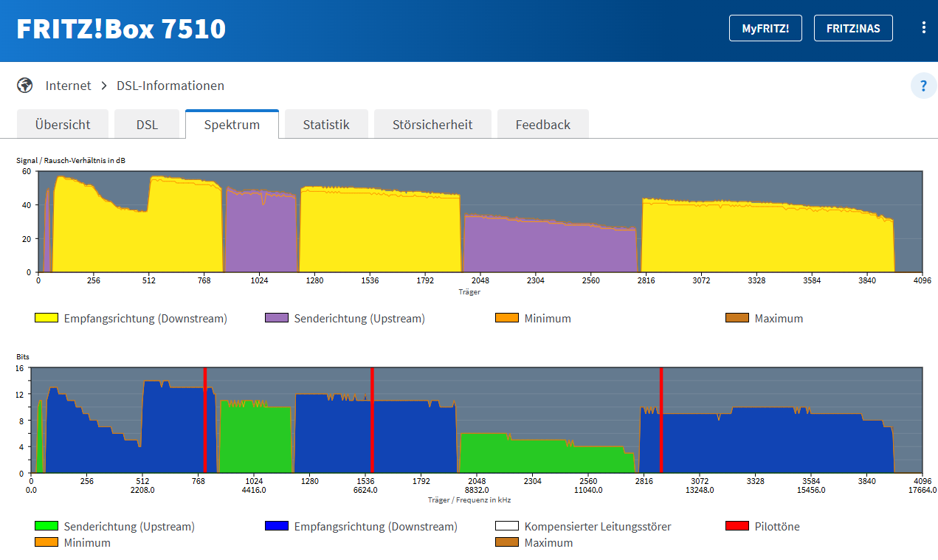Viewport: 938px width, 560px height.
Task: Go to the Störsicherheit tab
Action: click(x=432, y=125)
